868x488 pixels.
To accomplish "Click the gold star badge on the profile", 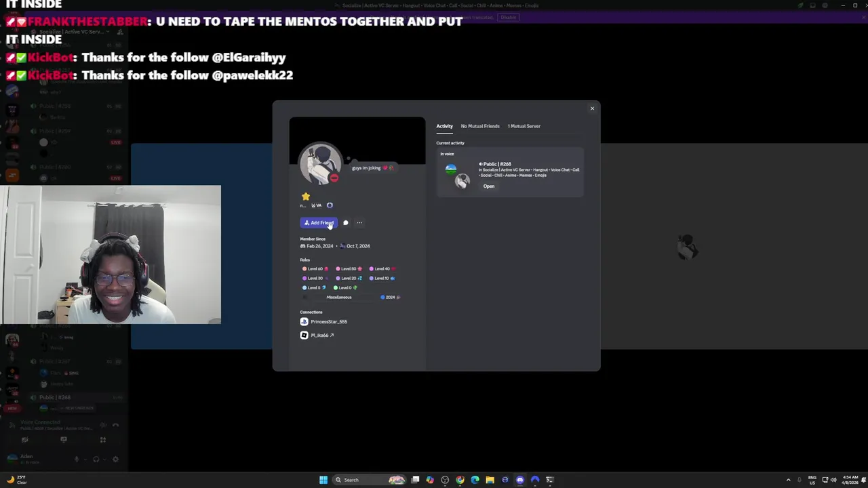I will (x=306, y=197).
